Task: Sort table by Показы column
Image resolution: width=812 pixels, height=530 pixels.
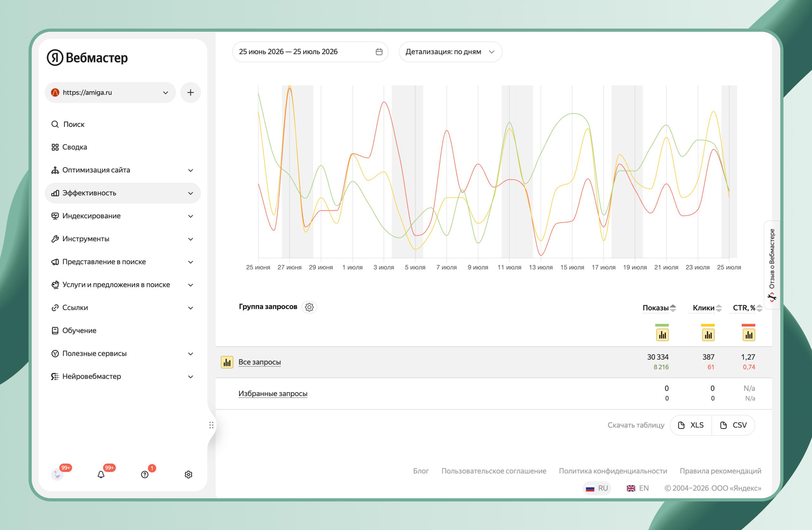Action: click(659, 308)
